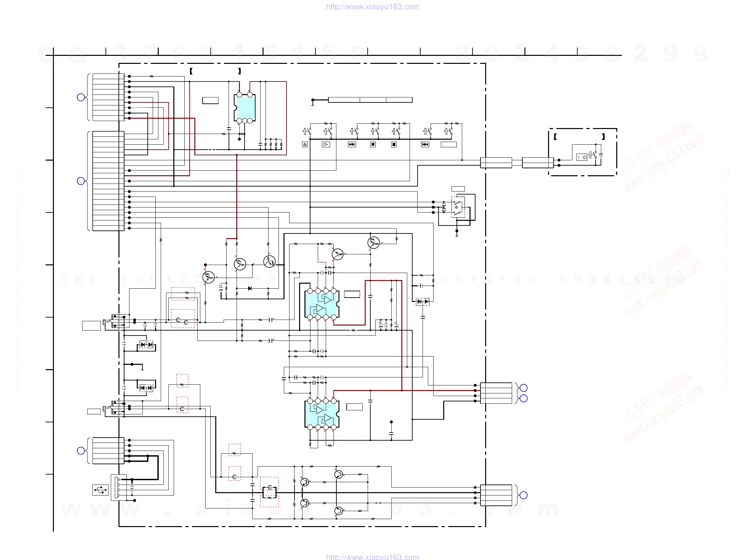This screenshot has height=560, width=745.
Task: Click blue circle beside bottom-right connector
Action: (523, 495)
